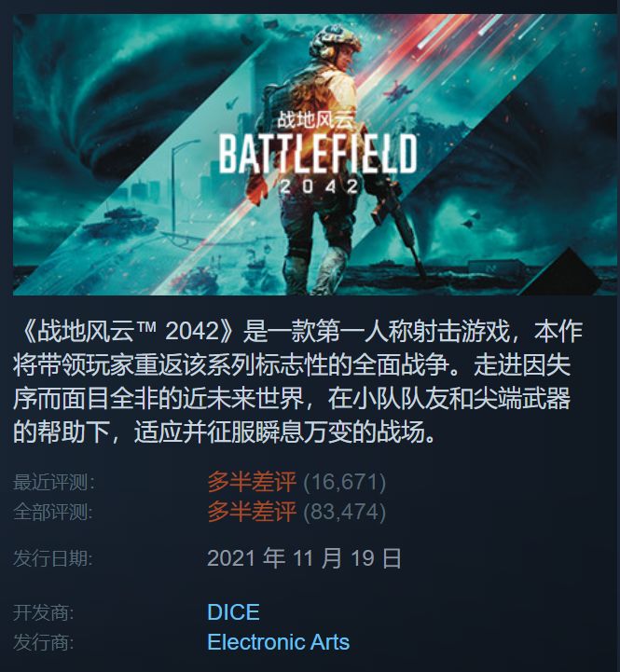Click the 全部评测 label

(53, 512)
